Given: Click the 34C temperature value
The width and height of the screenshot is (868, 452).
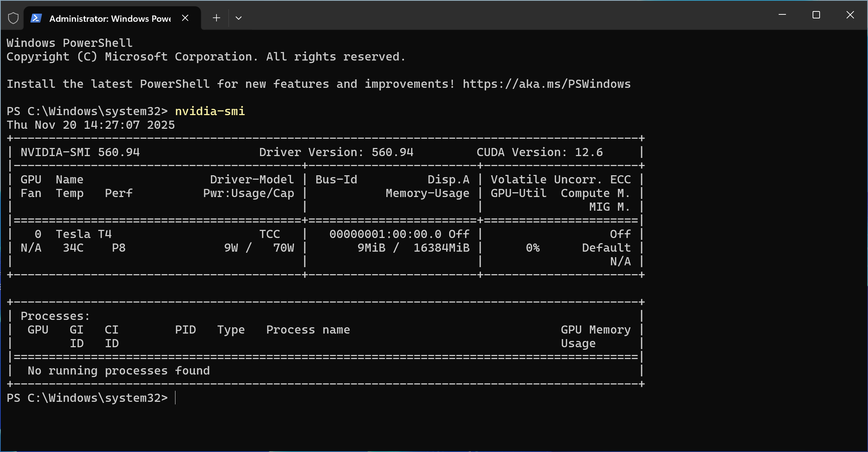Looking at the screenshot, I should click(x=73, y=248).
